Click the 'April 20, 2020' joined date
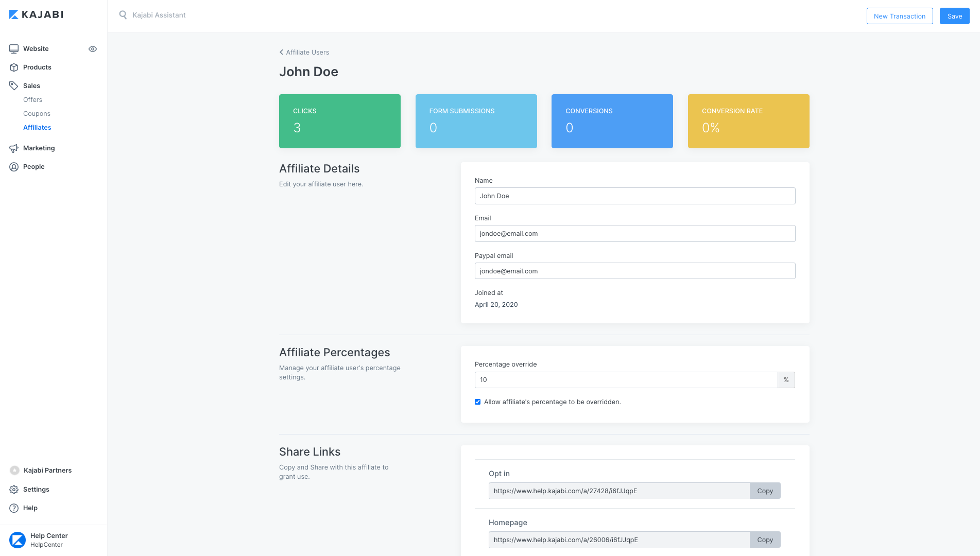This screenshot has height=556, width=980. [496, 305]
